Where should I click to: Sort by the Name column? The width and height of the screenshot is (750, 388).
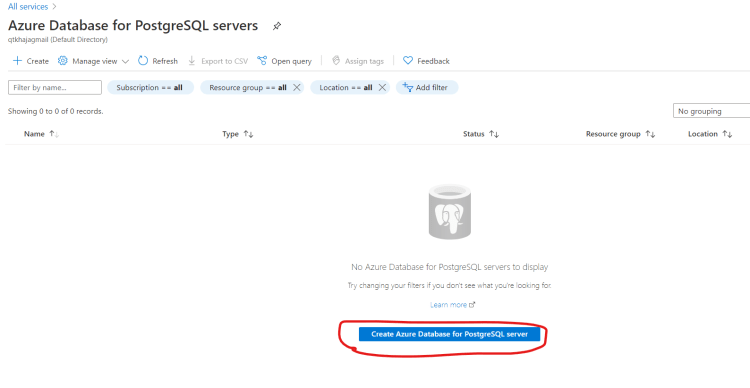[x=41, y=134]
